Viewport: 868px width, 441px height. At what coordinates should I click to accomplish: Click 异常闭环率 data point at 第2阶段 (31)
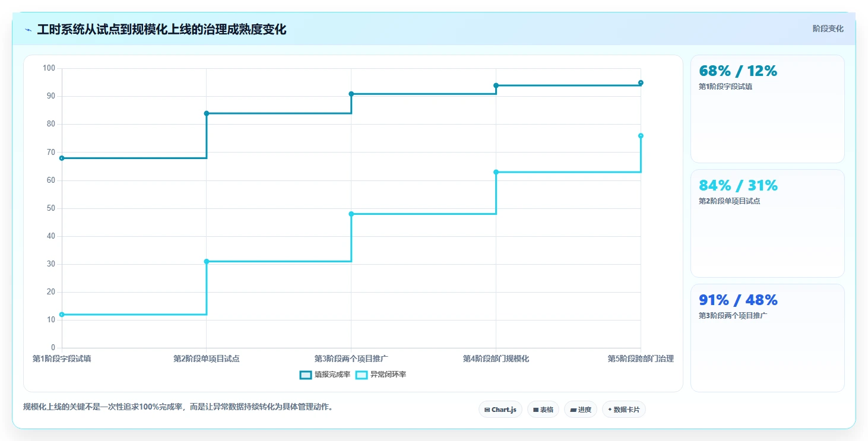[x=207, y=261]
